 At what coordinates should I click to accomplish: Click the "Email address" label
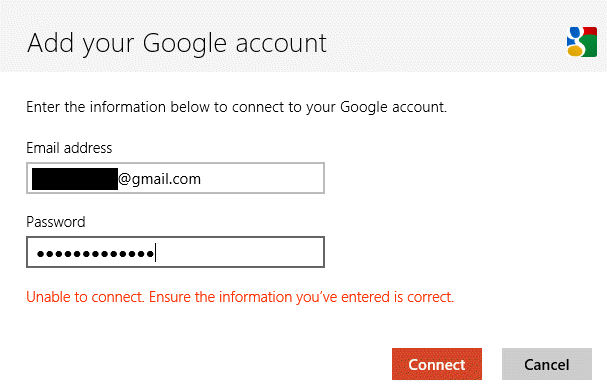[69, 148]
